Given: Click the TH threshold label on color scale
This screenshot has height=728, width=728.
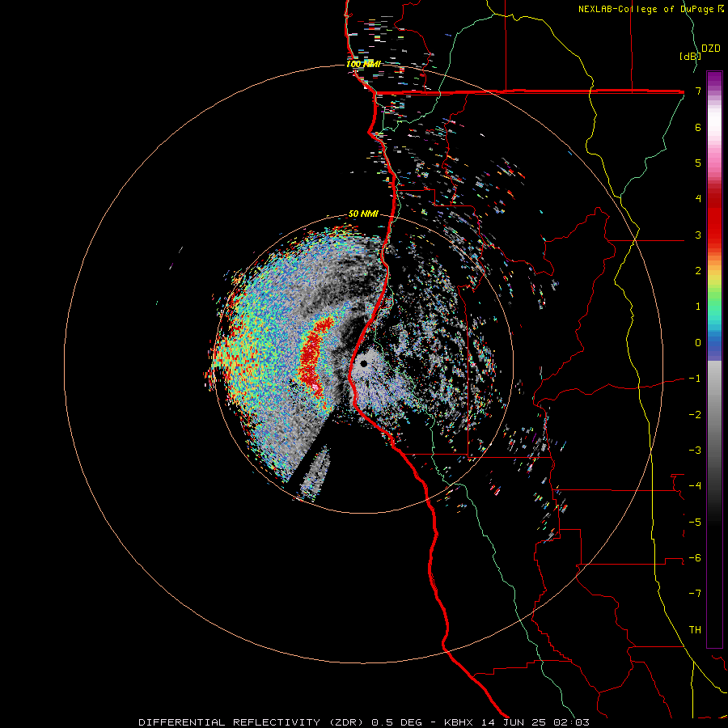Looking at the screenshot, I should click(x=695, y=630).
